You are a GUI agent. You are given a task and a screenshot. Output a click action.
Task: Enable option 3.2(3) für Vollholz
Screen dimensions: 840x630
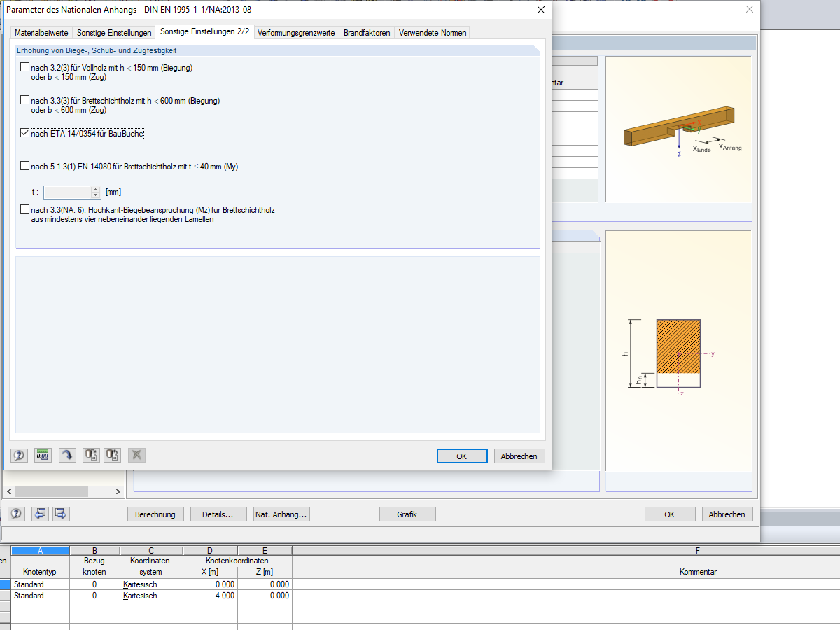(x=25, y=68)
